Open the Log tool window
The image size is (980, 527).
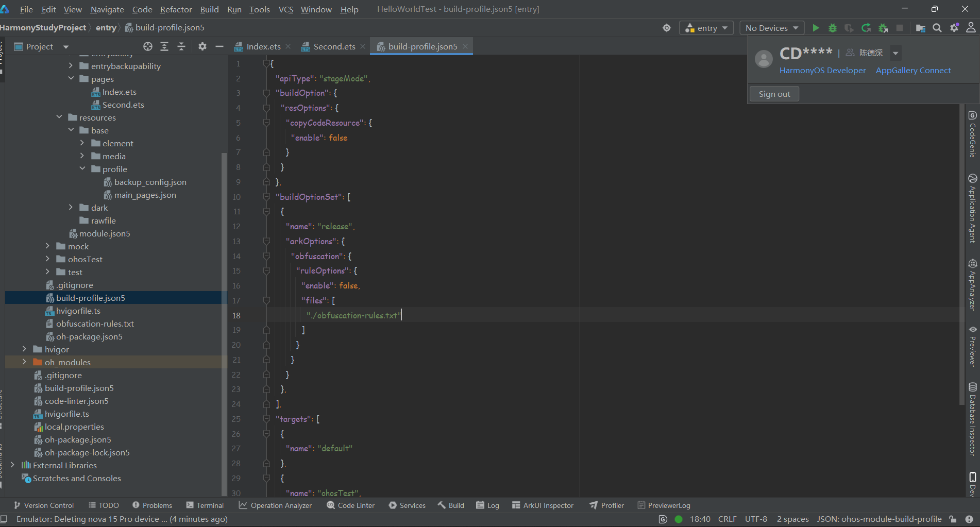pyautogui.click(x=487, y=505)
